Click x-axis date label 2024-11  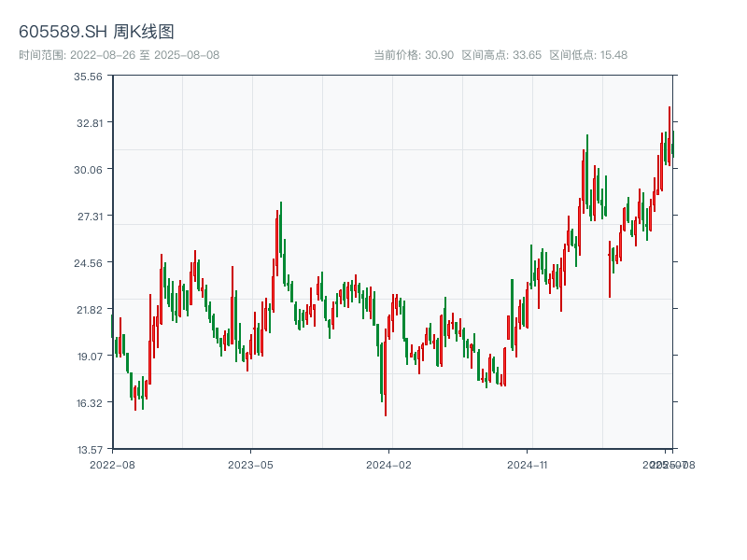point(527,465)
